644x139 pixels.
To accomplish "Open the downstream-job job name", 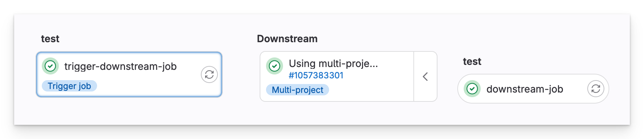I will (x=525, y=89).
